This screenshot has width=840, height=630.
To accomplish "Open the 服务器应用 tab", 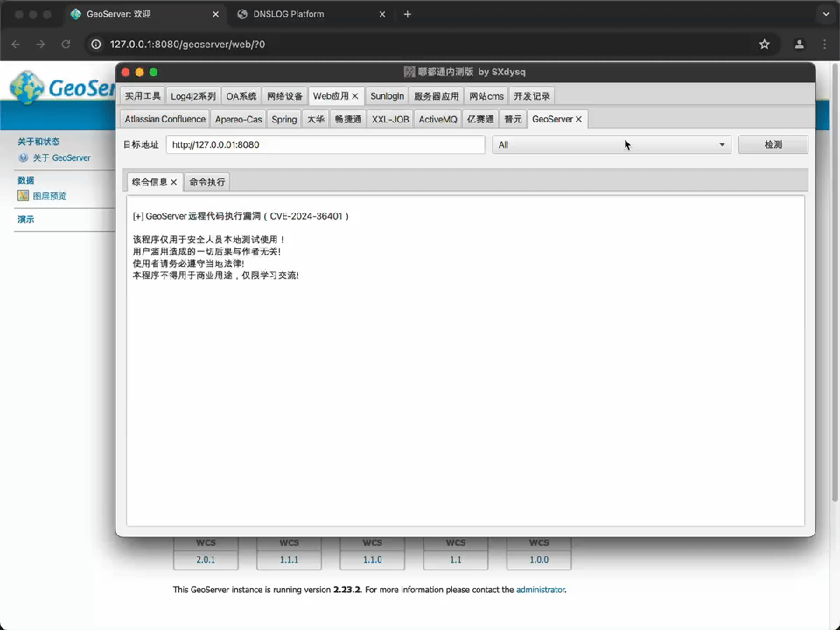I will pyautogui.click(x=436, y=96).
